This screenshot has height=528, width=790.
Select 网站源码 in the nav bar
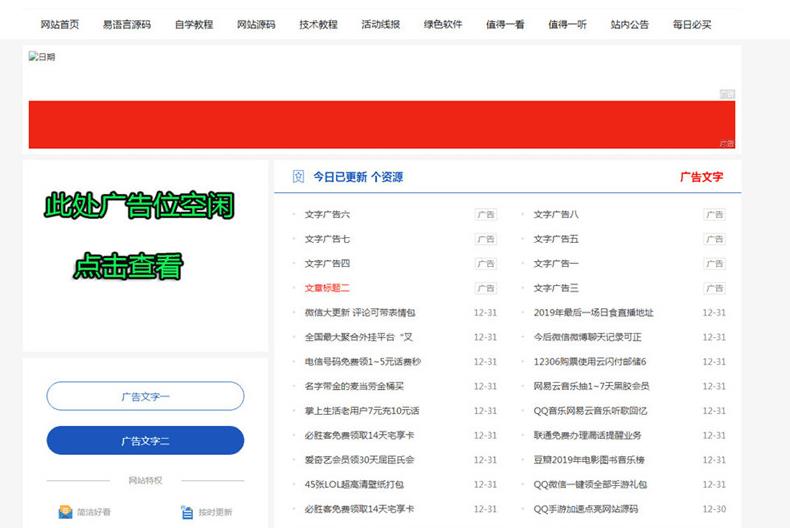[x=256, y=24]
